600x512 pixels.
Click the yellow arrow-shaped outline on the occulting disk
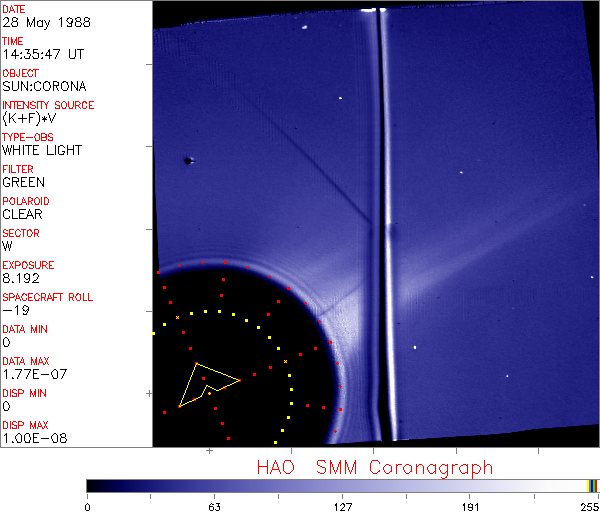(x=209, y=385)
